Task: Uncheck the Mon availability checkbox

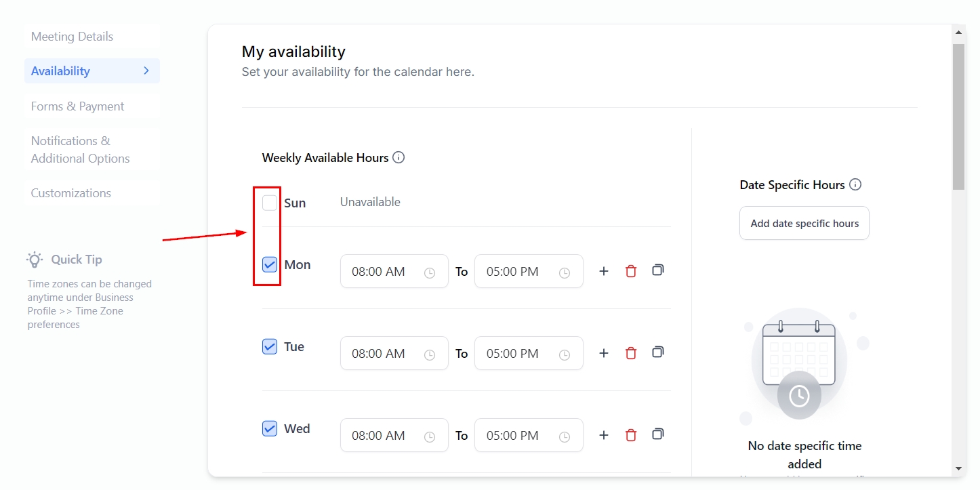Action: click(x=270, y=265)
